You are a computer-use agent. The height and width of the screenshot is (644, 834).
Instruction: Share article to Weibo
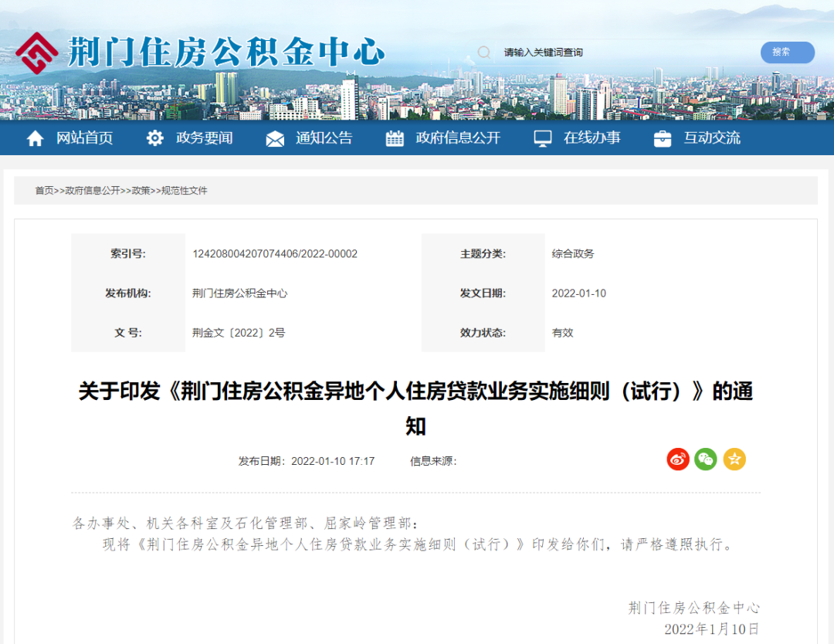pos(678,459)
